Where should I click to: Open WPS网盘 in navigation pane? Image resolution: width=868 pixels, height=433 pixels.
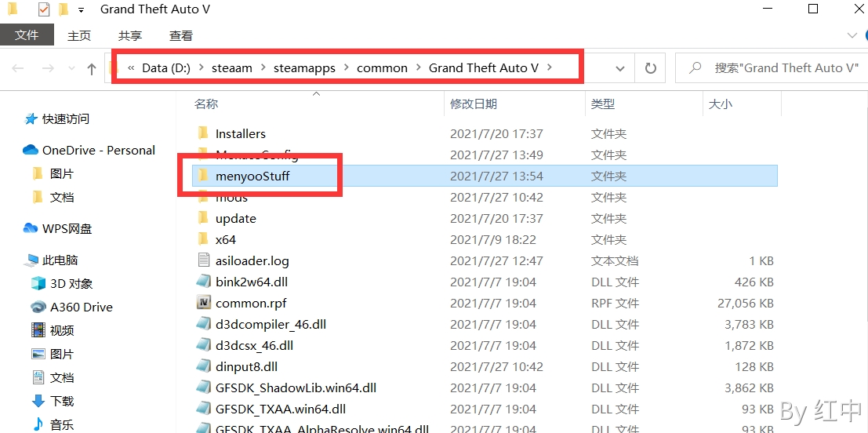(x=67, y=228)
